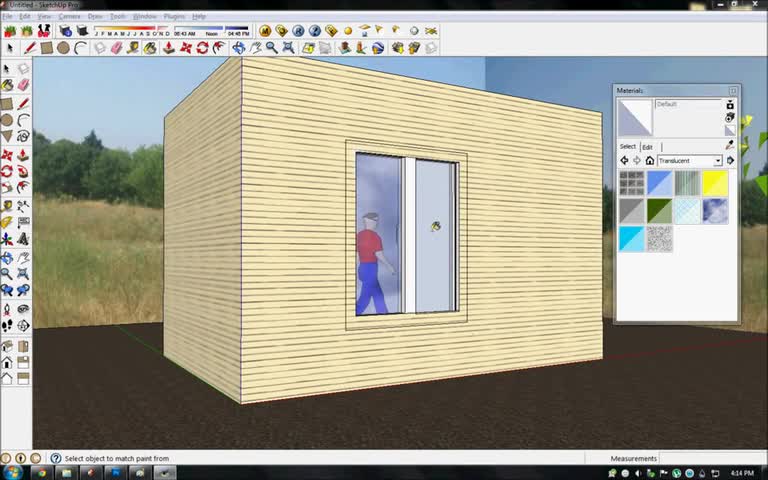Viewport: 768px width, 480px height.
Task: Toggle shadows display on or off
Action: click(x=82, y=31)
